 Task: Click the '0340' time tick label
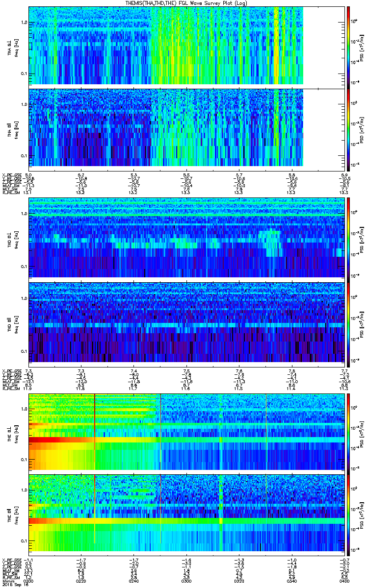tap(291, 581)
